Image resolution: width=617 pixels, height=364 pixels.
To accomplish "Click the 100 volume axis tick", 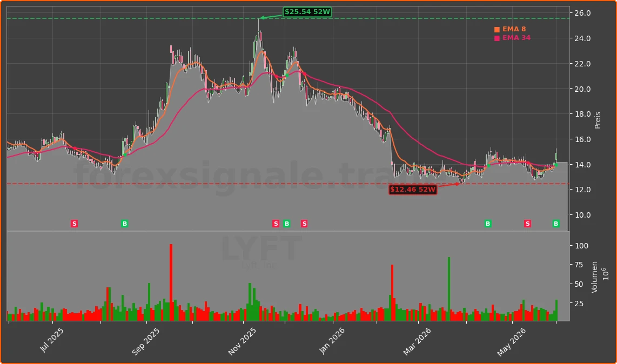I will (x=581, y=246).
